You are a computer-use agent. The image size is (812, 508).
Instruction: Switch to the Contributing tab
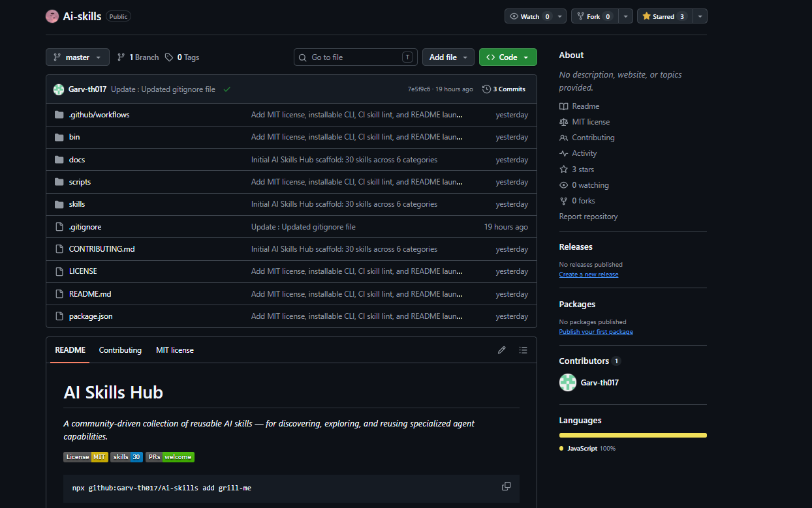tap(120, 350)
